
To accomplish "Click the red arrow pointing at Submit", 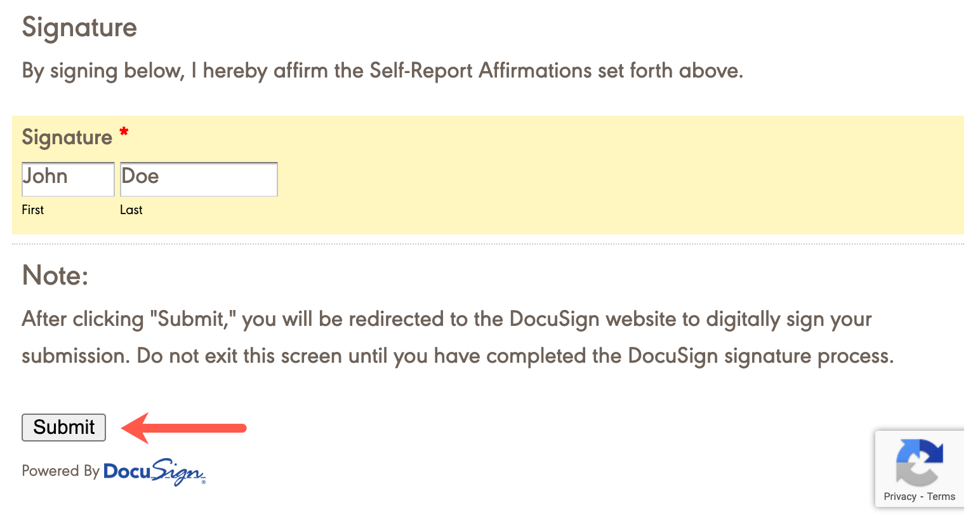I will pyautogui.click(x=183, y=428).
